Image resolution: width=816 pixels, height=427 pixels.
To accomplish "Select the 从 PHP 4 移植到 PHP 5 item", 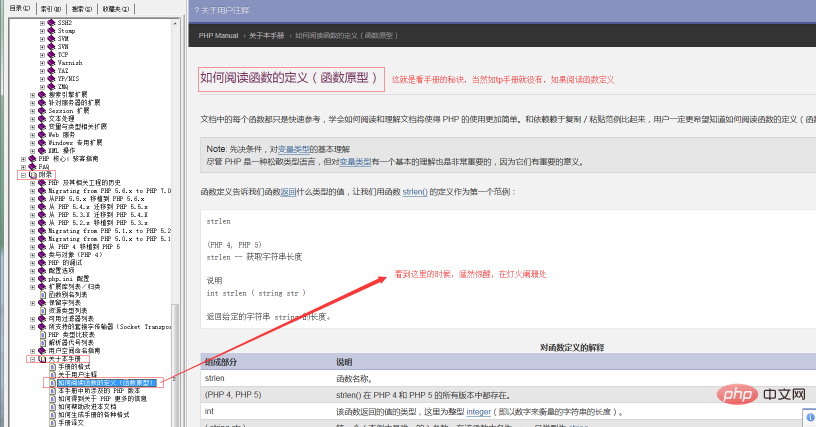I will point(84,247).
